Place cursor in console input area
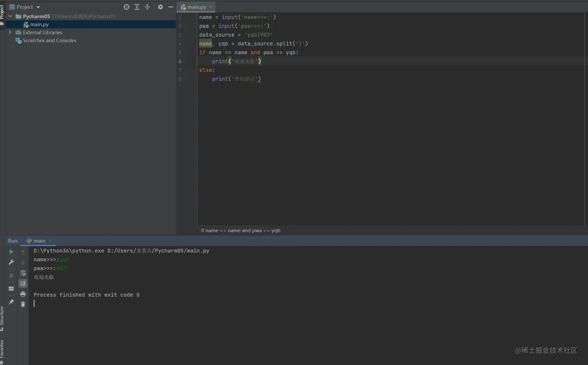Viewport: 588px width, 365px height. tap(34, 304)
